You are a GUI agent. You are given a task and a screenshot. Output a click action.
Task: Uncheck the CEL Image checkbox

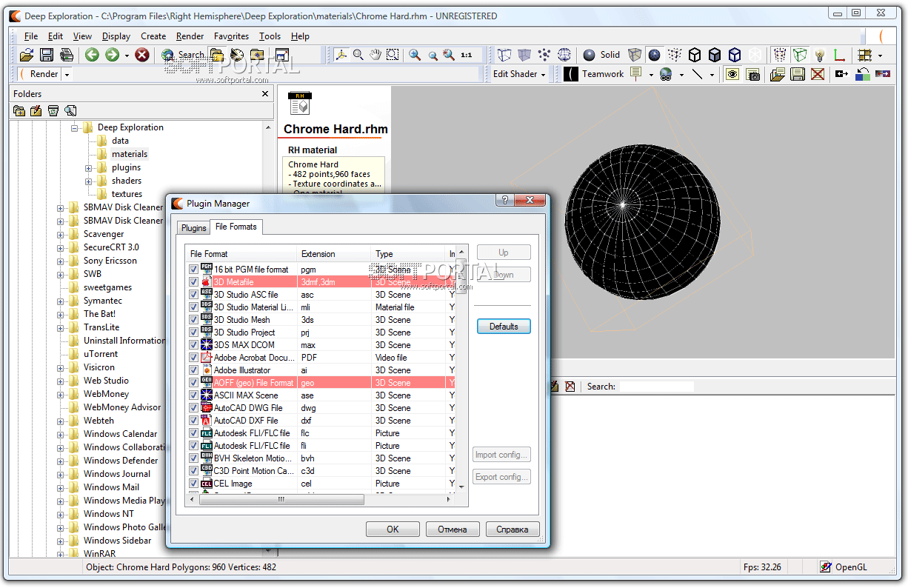click(193, 484)
